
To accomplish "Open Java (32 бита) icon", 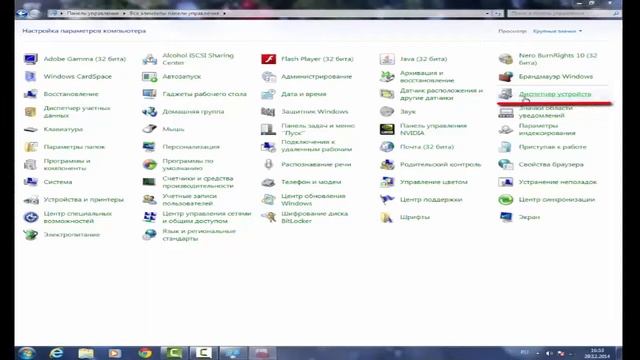I will pos(387,59).
